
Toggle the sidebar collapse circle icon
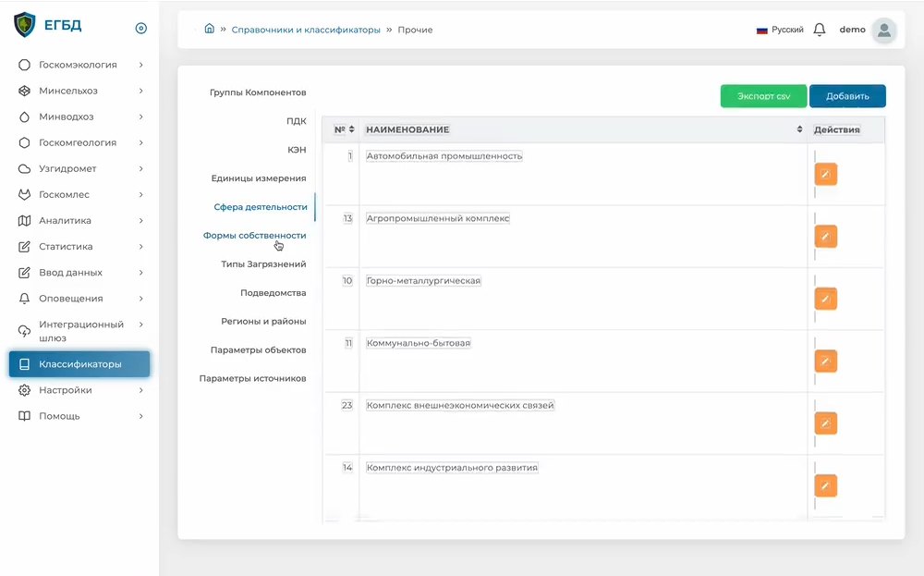[140, 28]
